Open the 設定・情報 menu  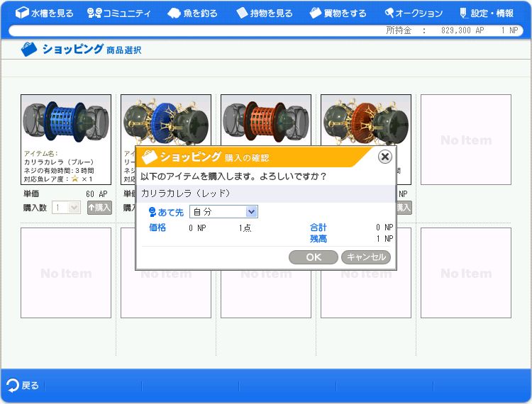tap(486, 13)
